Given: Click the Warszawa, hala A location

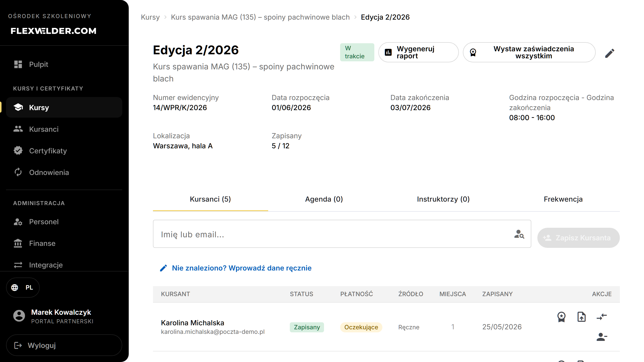Looking at the screenshot, I should [183, 146].
